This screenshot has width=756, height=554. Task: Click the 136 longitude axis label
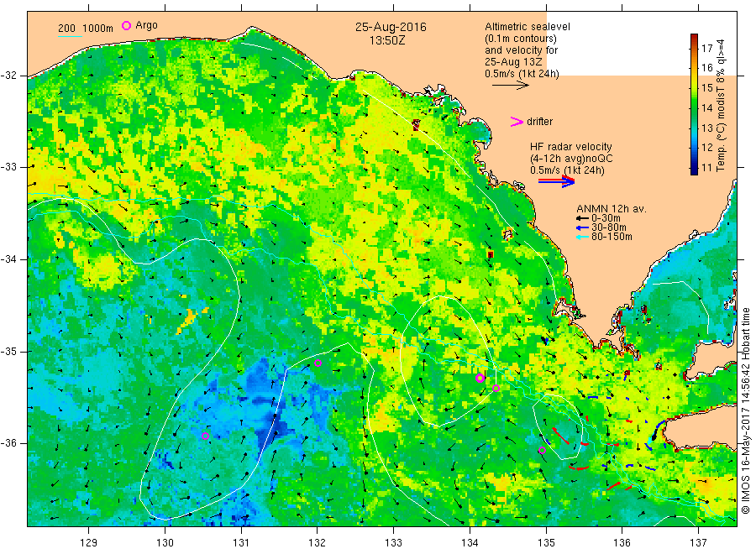pyautogui.click(x=622, y=543)
